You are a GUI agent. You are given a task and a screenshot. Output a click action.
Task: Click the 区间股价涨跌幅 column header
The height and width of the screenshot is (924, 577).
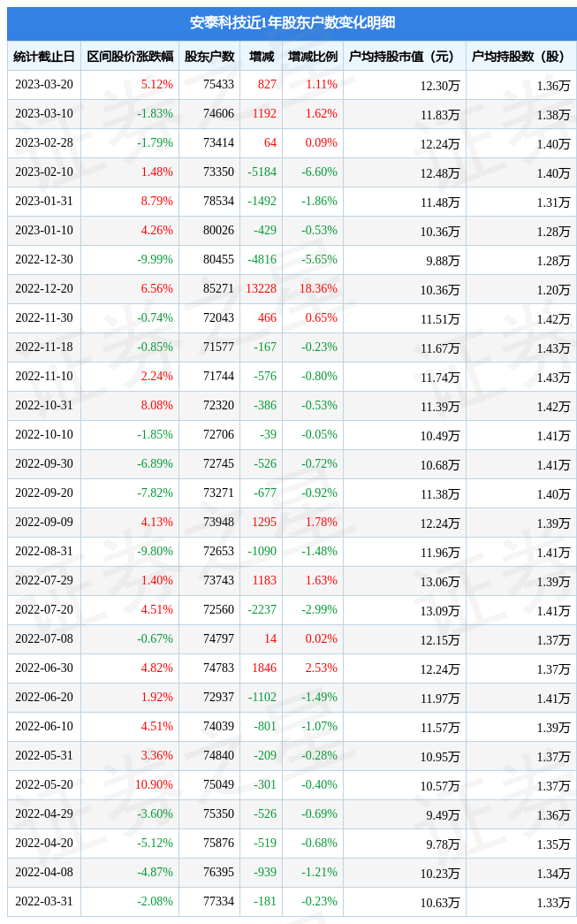(130, 57)
